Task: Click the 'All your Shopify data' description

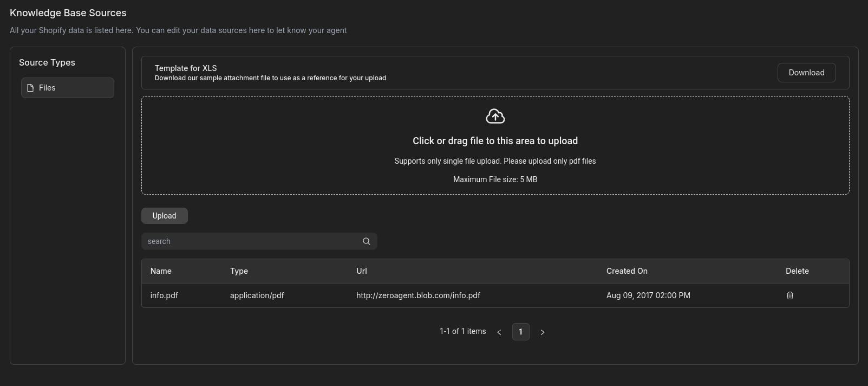Action: pyautogui.click(x=178, y=30)
